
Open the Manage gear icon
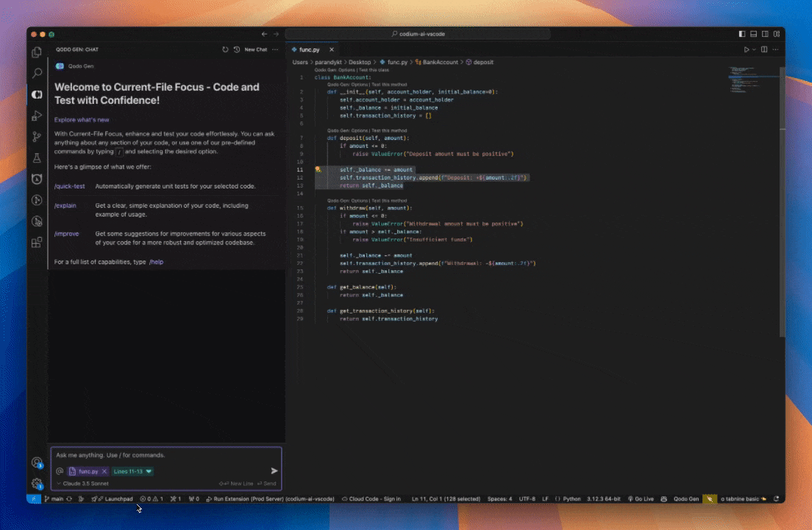coord(37,484)
